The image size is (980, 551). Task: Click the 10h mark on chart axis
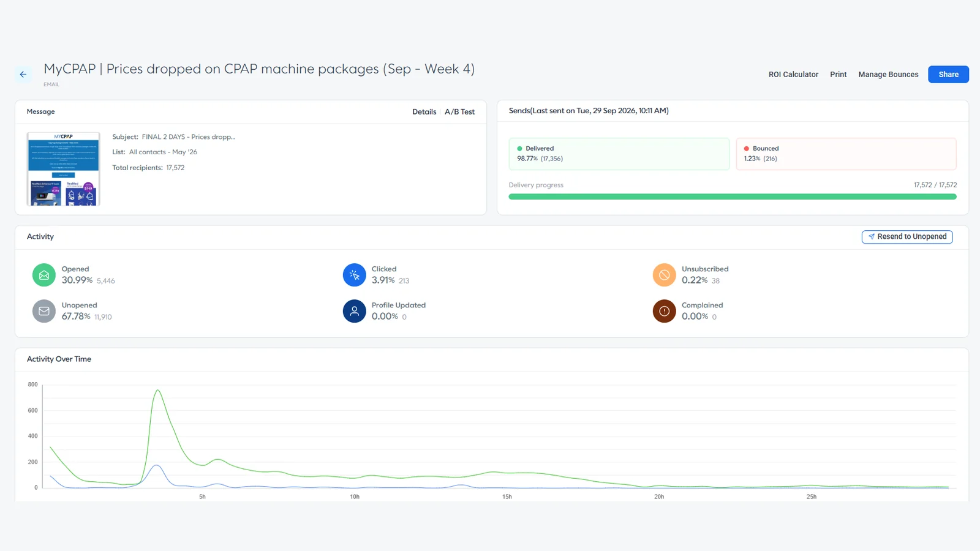pos(355,497)
